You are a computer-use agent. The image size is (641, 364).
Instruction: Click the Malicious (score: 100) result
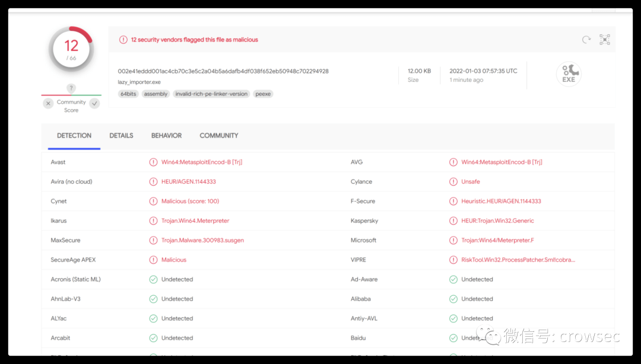click(x=190, y=202)
